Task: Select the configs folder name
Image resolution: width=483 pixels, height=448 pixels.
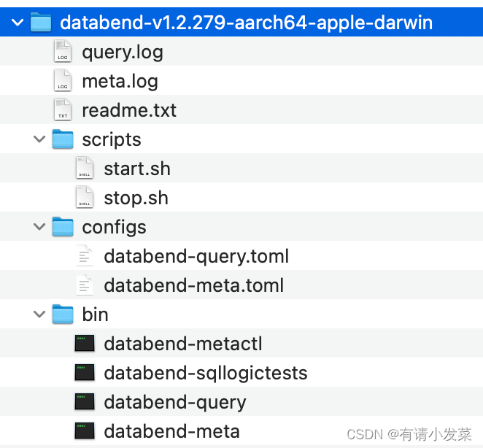Action: [x=114, y=227]
